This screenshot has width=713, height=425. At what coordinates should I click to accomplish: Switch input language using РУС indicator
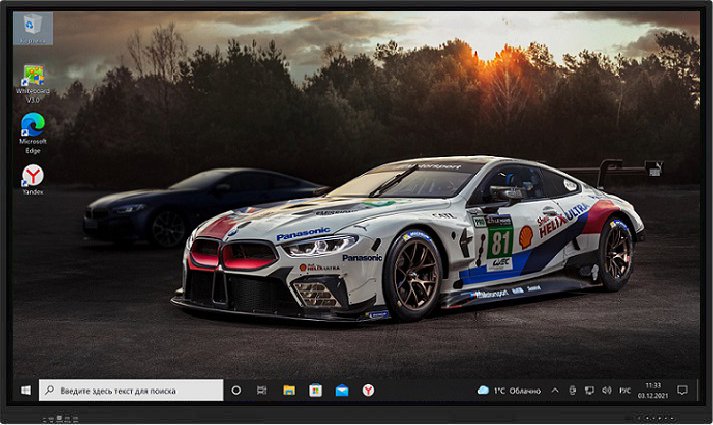pos(624,390)
